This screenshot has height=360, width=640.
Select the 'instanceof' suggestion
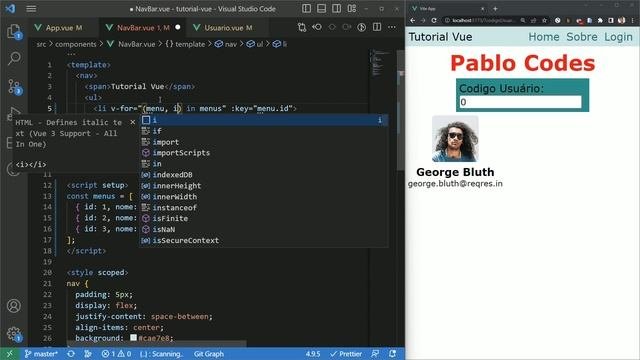tap(264, 207)
